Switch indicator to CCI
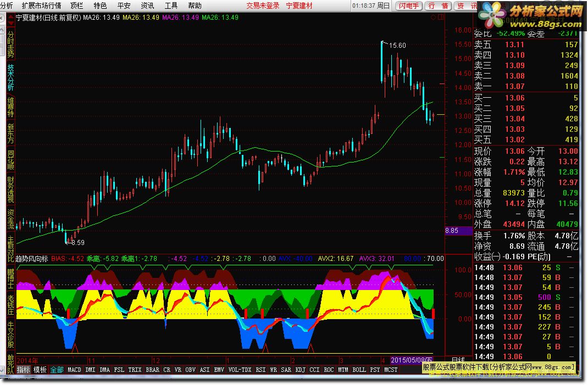 [315, 370]
